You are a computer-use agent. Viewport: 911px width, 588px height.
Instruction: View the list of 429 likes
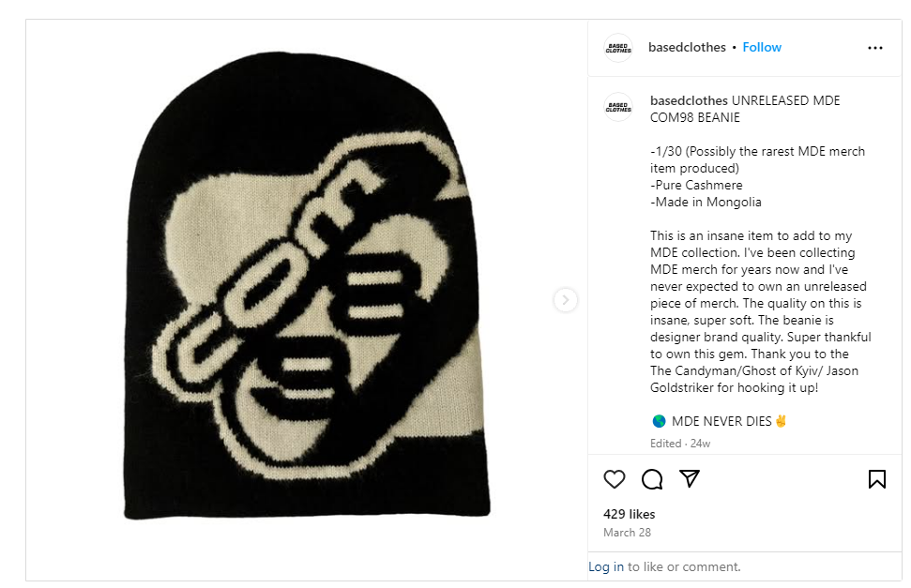(x=629, y=514)
